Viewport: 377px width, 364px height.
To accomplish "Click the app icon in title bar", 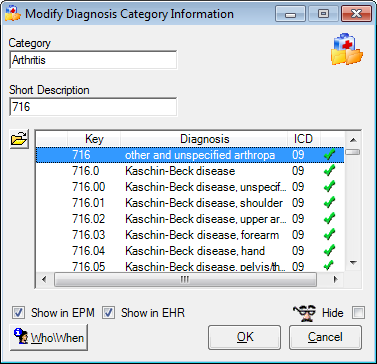I will pos(12,13).
